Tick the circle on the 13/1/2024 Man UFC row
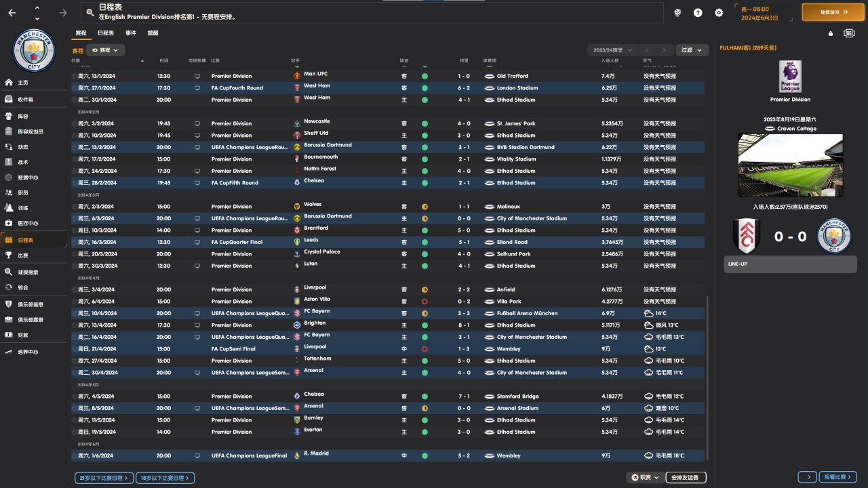Image resolution: width=868 pixels, height=488 pixels. point(75,76)
